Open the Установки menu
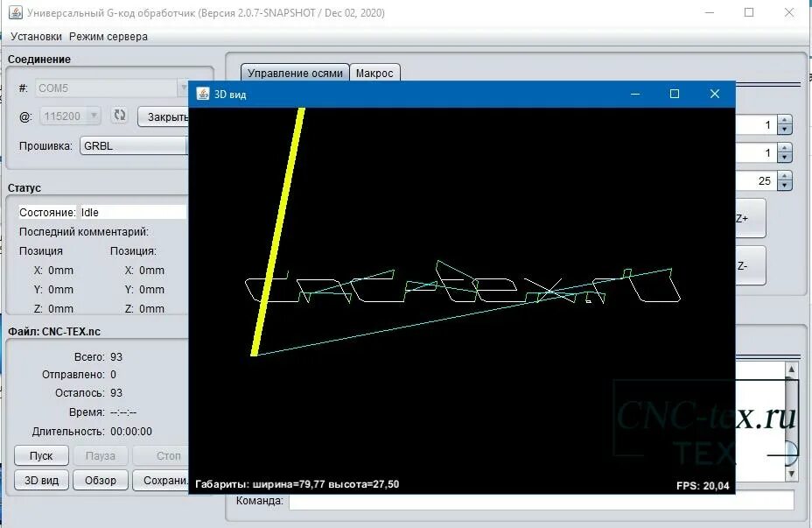Viewport: 812px width, 528px height. coord(36,37)
